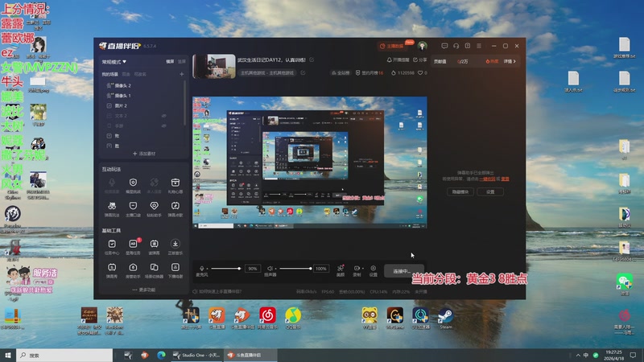Viewport: 644px width, 362px height.
Task: Open the 弹幕秀 tool icon
Action: click(112, 268)
